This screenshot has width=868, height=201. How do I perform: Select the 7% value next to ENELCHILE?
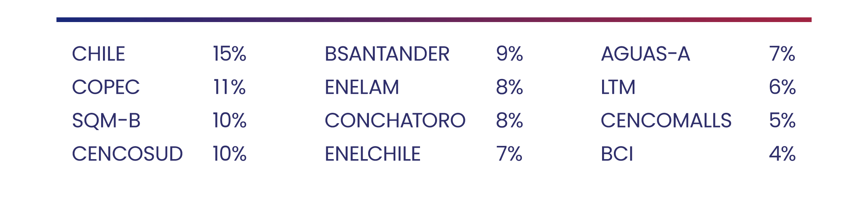(x=509, y=154)
